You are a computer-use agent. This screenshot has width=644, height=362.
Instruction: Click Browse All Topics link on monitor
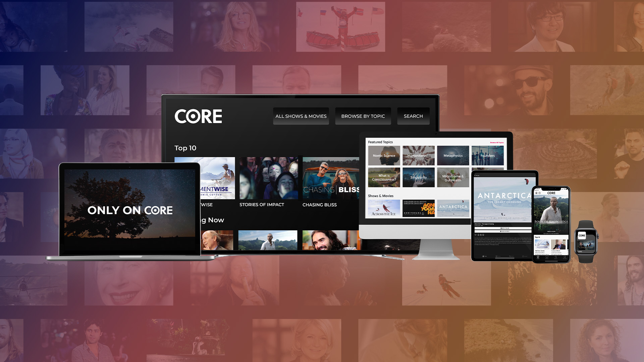[497, 142]
